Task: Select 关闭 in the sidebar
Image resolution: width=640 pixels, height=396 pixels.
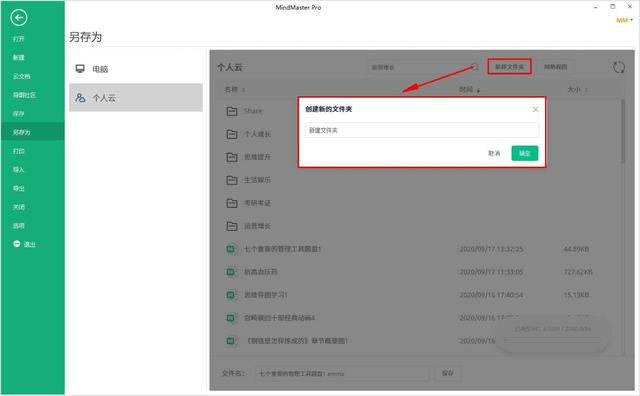Action: [18, 207]
